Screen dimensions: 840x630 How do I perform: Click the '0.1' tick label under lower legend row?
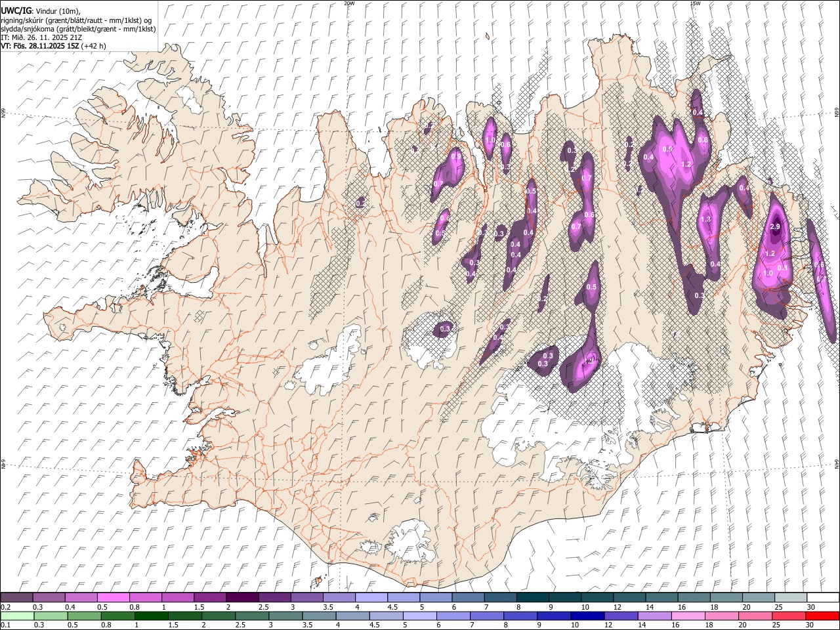[5, 625]
